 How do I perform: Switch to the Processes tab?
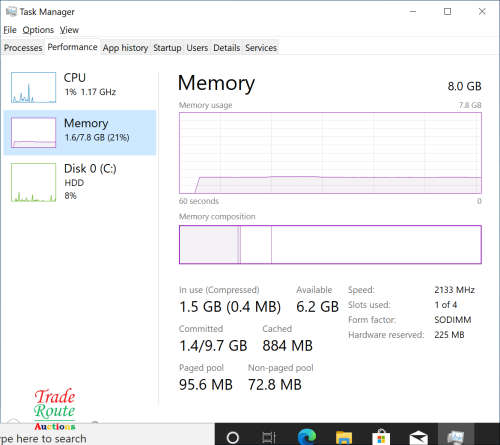[23, 48]
